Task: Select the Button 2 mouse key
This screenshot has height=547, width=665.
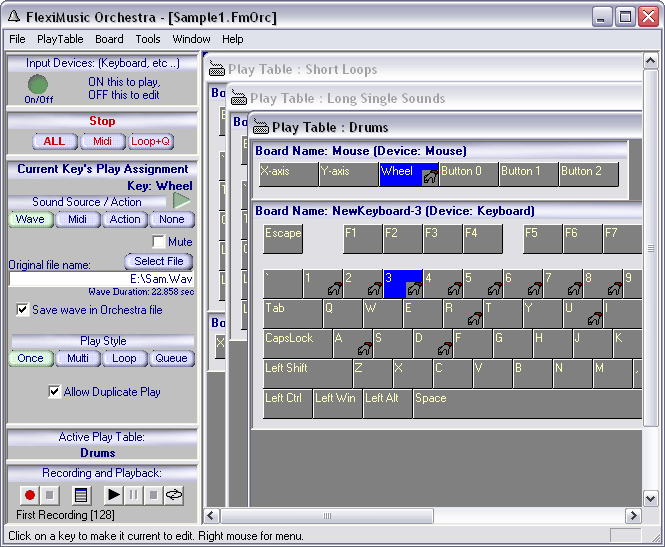Action: (589, 174)
